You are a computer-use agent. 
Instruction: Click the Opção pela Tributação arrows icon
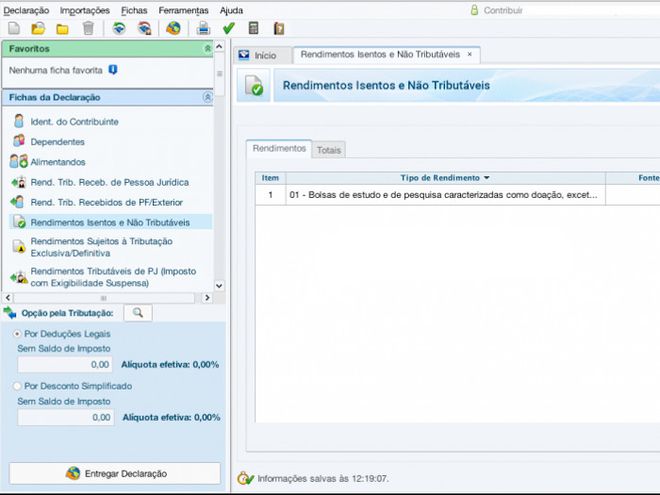[10, 313]
